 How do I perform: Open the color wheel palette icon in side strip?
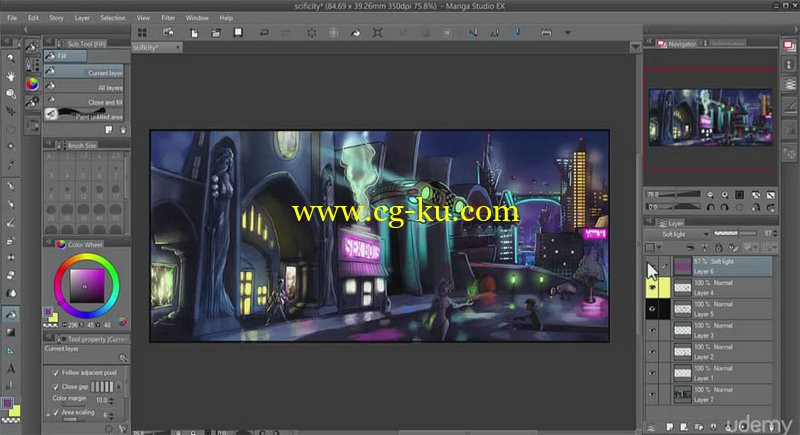(x=32, y=84)
